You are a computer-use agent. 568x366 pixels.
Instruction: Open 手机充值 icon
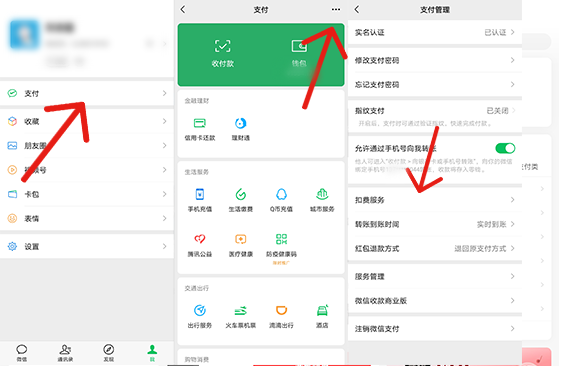click(x=200, y=194)
